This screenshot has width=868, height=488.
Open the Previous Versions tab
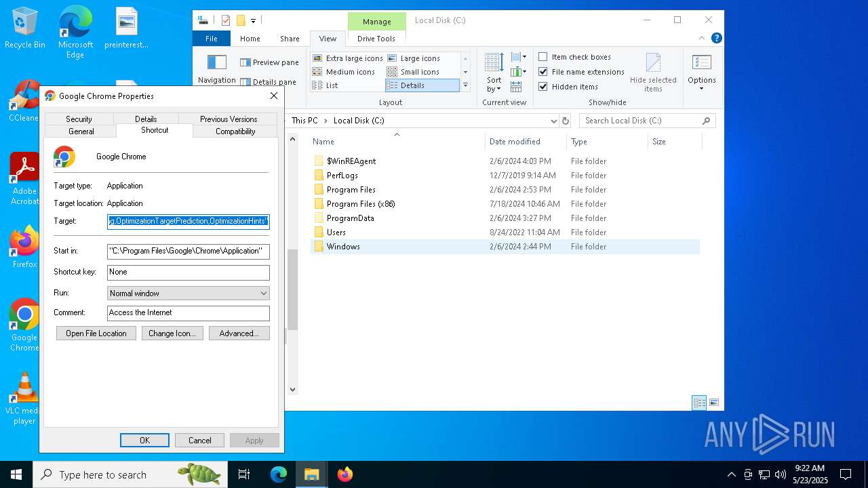click(229, 119)
